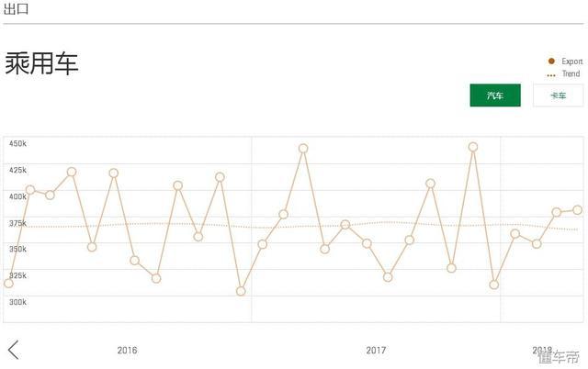588x369 pixels.
Task: Select the leftmost data point on the line
Action: 8,284
